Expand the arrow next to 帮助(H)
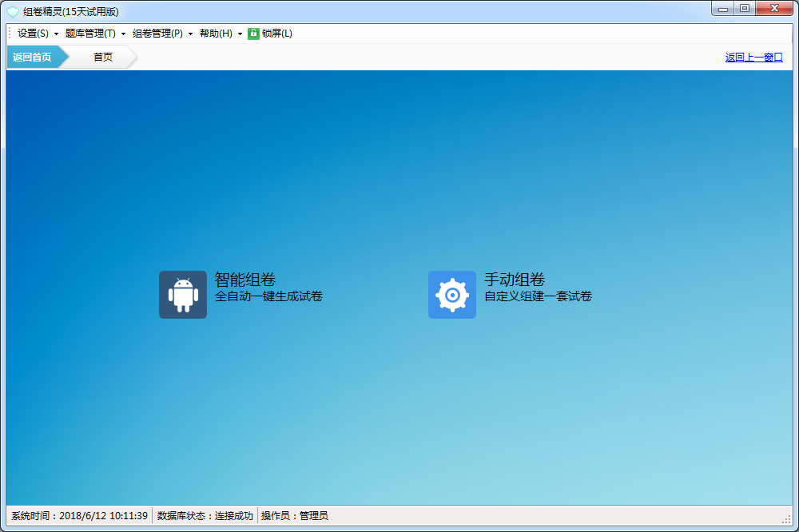 click(x=240, y=34)
